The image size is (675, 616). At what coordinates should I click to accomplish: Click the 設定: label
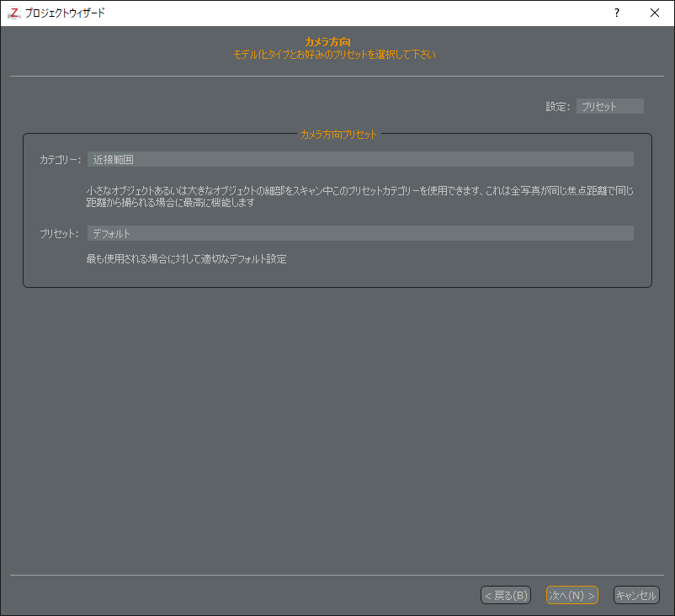[558, 106]
